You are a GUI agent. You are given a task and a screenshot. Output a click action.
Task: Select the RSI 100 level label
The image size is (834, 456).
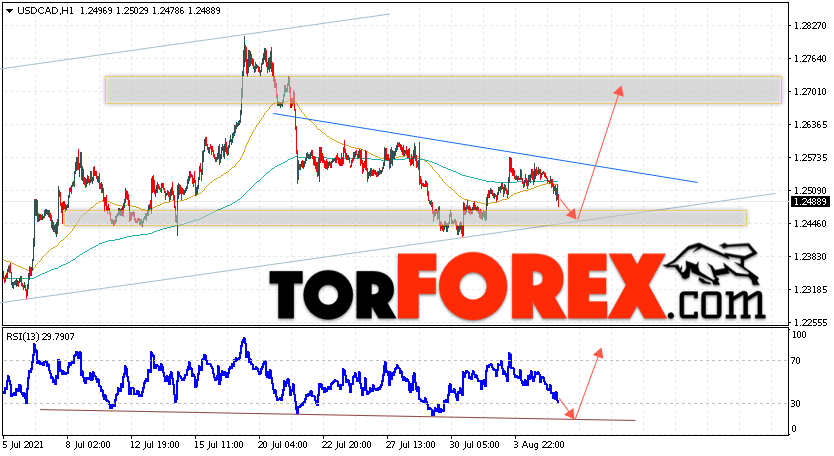coord(799,335)
